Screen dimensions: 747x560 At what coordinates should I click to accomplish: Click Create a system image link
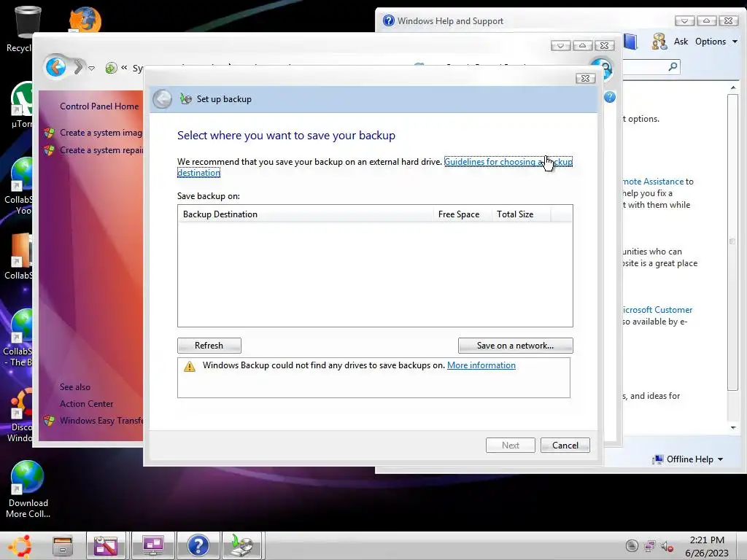point(101,133)
